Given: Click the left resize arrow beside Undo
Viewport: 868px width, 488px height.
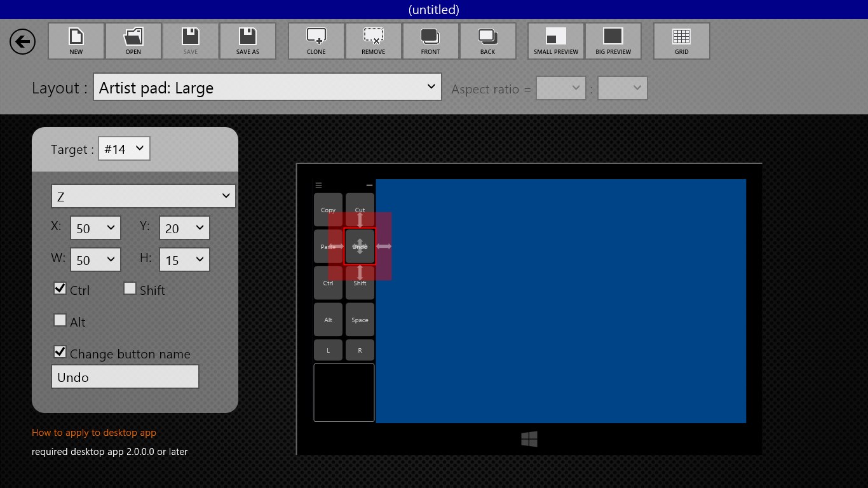Looking at the screenshot, I should 336,247.
